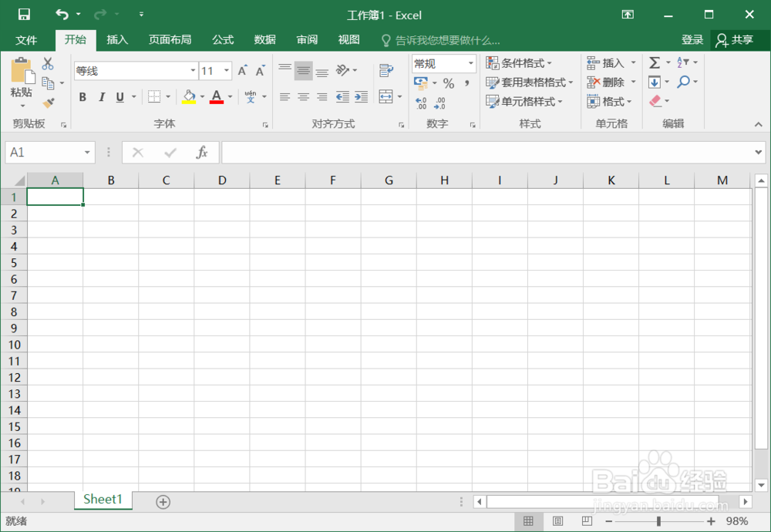The image size is (771, 532).
Task: Decrease decimal places
Action: (439, 103)
